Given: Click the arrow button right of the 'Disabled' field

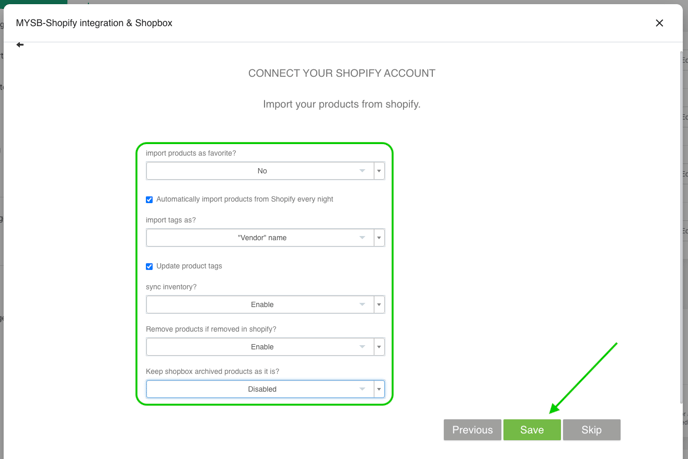Looking at the screenshot, I should click(x=379, y=389).
